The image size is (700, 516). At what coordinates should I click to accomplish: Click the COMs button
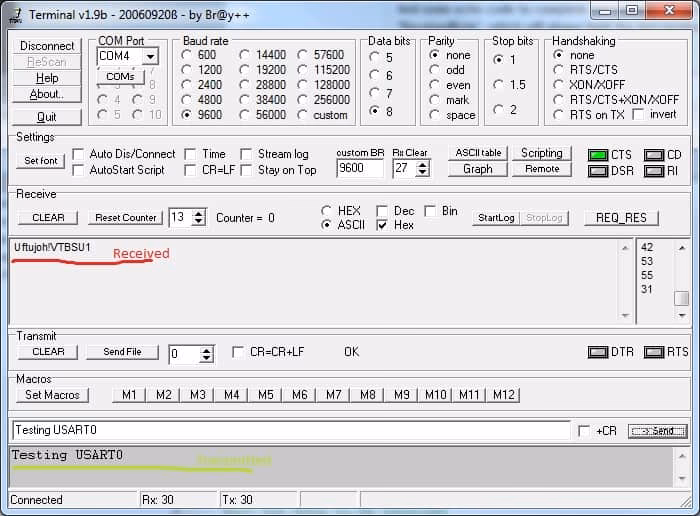[121, 77]
